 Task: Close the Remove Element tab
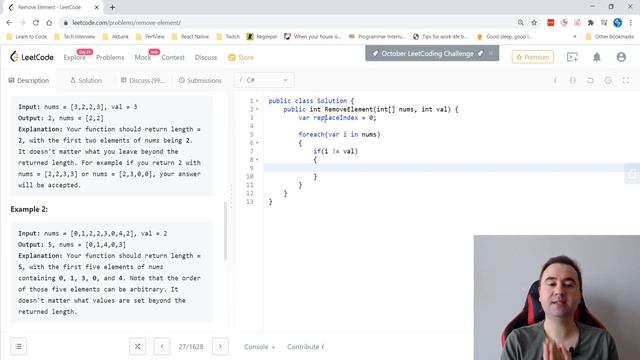pyautogui.click(x=97, y=7)
